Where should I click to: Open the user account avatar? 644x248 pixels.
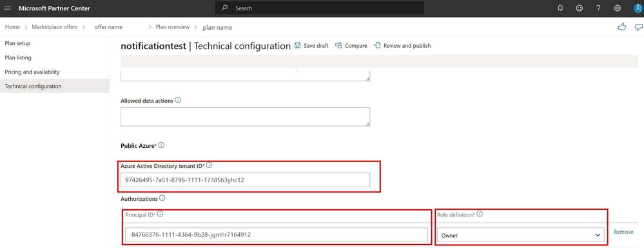(638, 8)
